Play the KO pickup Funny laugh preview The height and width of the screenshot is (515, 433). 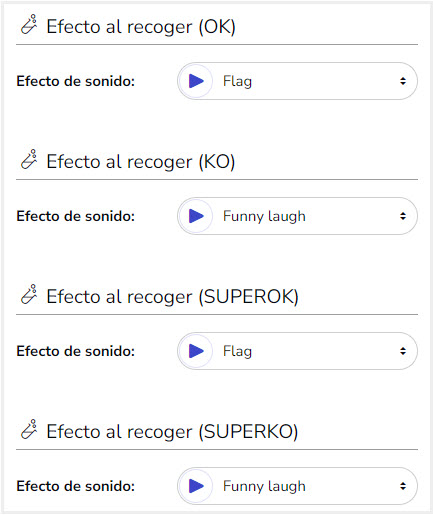(196, 216)
